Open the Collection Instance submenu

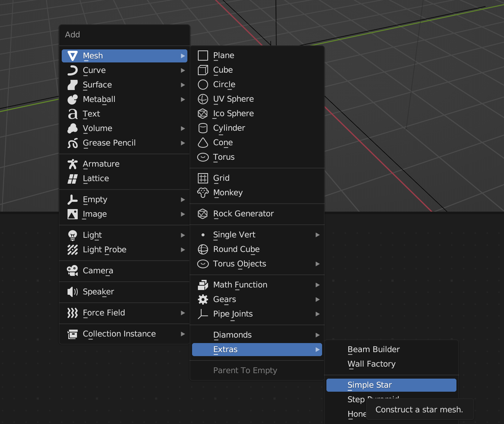pyautogui.click(x=125, y=334)
